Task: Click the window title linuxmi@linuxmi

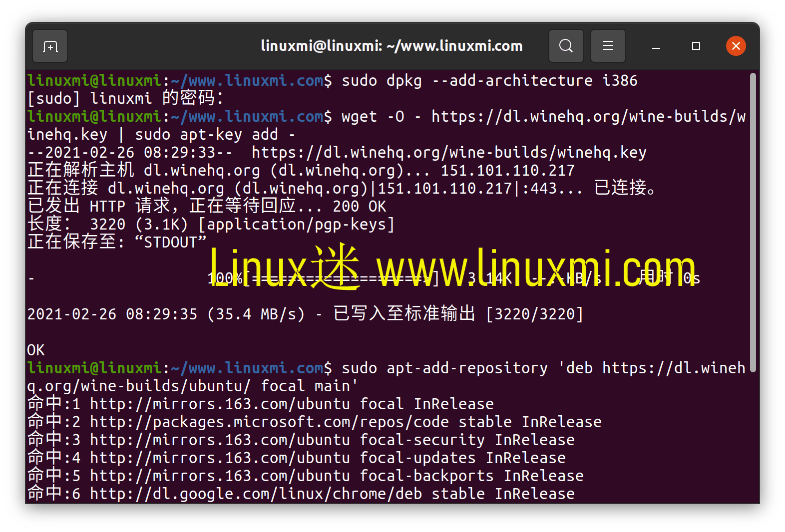Action: [392, 46]
